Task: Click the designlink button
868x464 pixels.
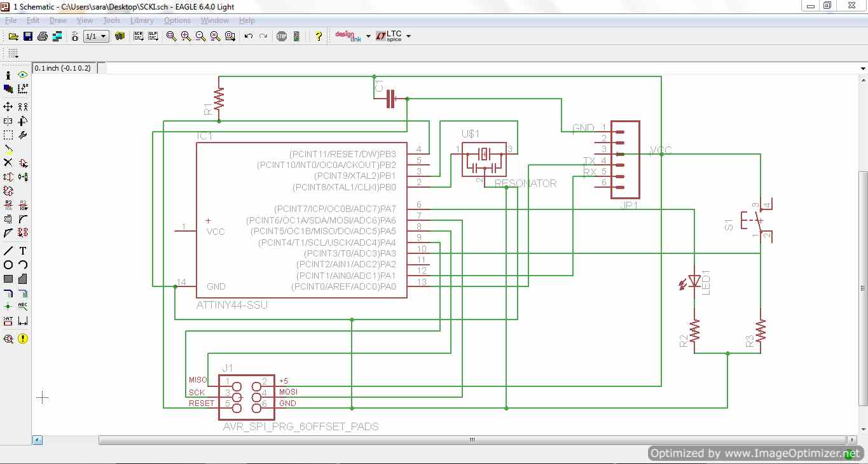Action: [x=348, y=36]
